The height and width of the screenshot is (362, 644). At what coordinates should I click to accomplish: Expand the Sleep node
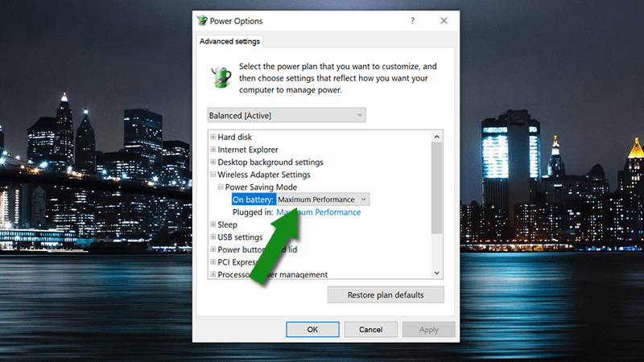click(213, 224)
